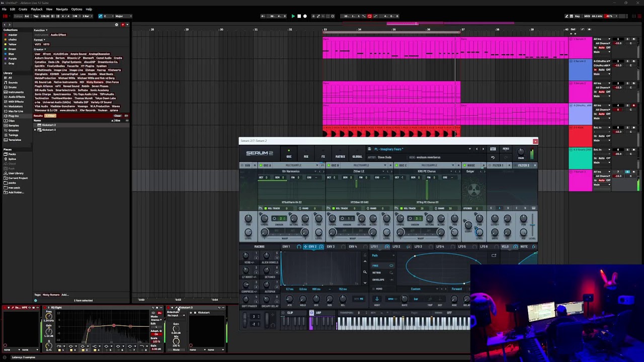Start playback with Ableton play button
The width and height of the screenshot is (644, 362).
pyautogui.click(x=293, y=16)
